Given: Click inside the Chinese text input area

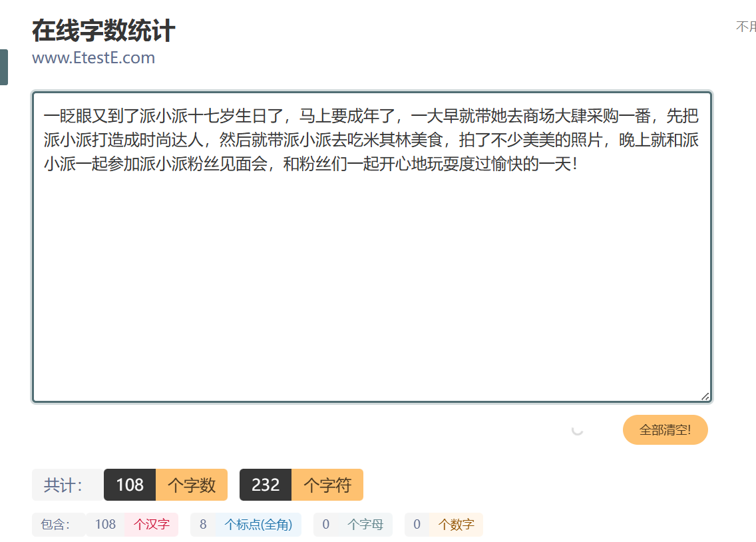Looking at the screenshot, I should (372, 247).
